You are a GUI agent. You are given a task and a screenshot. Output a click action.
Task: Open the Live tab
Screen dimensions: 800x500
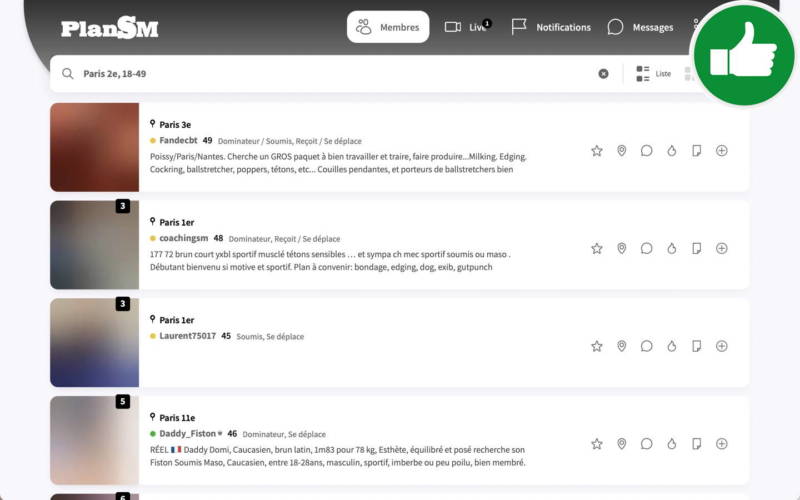pyautogui.click(x=466, y=27)
